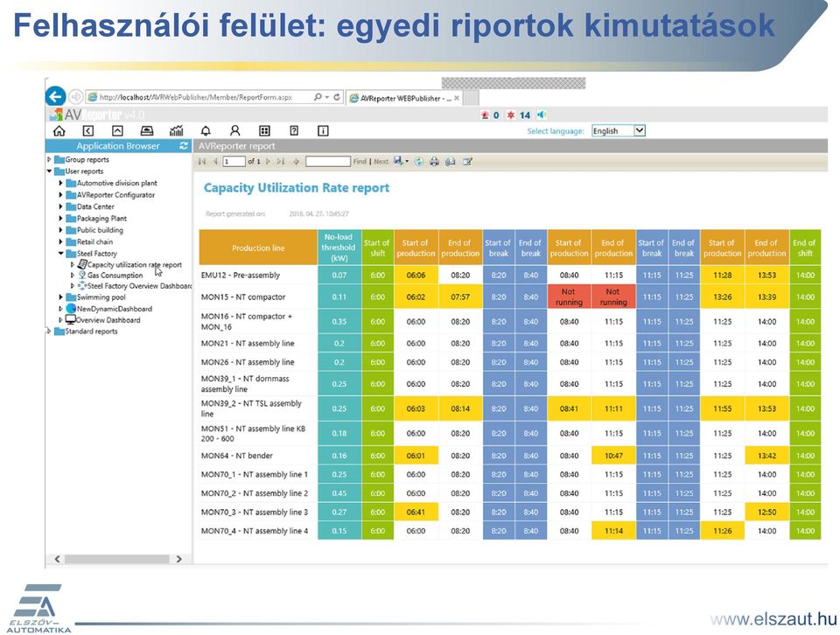Open Steel Factory Overview Dashboard item
This screenshot has height=635, width=840.
[139, 286]
